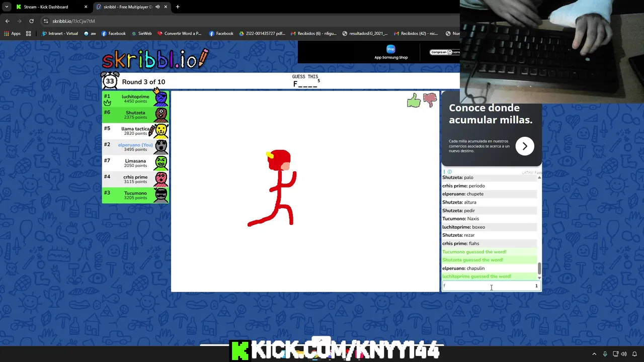Open the Apps bookmarks shortcut

[12, 34]
